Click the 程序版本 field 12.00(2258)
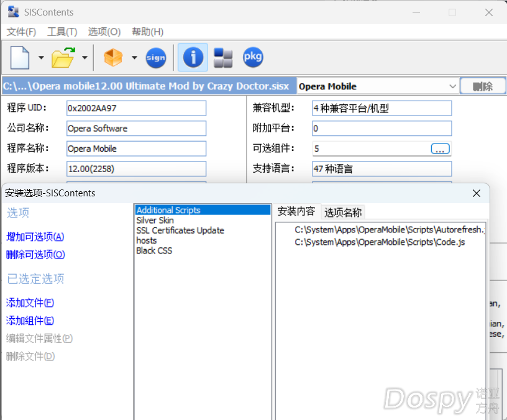Viewport: 507px width, 420px height. (136, 169)
